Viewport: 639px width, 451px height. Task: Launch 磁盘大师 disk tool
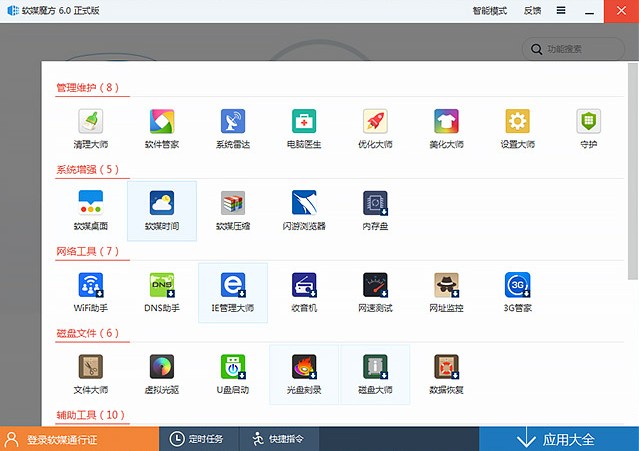[375, 374]
